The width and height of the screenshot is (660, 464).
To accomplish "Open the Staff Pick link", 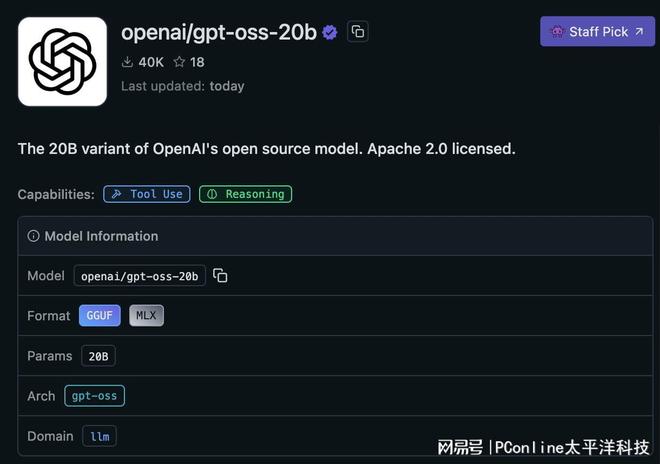I will [x=597, y=32].
